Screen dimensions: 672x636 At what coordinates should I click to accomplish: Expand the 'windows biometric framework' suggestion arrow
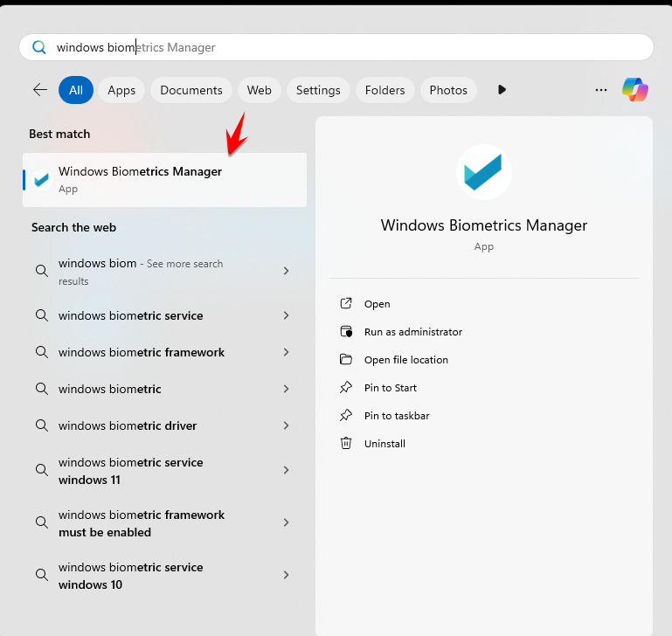pyautogui.click(x=286, y=352)
